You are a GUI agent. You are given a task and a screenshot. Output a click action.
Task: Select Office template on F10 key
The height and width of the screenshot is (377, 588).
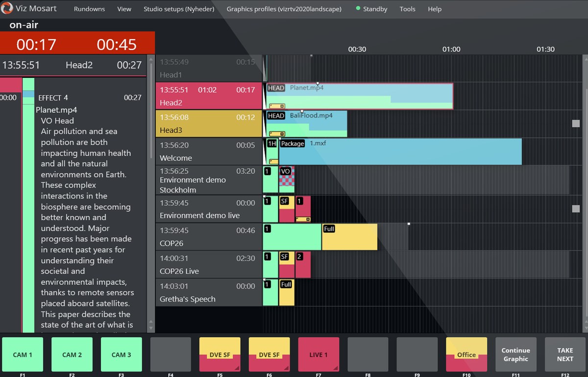pyautogui.click(x=466, y=354)
